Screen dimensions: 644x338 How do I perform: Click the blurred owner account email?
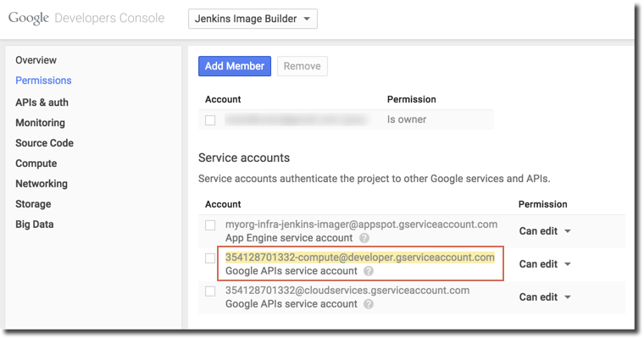pos(296,120)
